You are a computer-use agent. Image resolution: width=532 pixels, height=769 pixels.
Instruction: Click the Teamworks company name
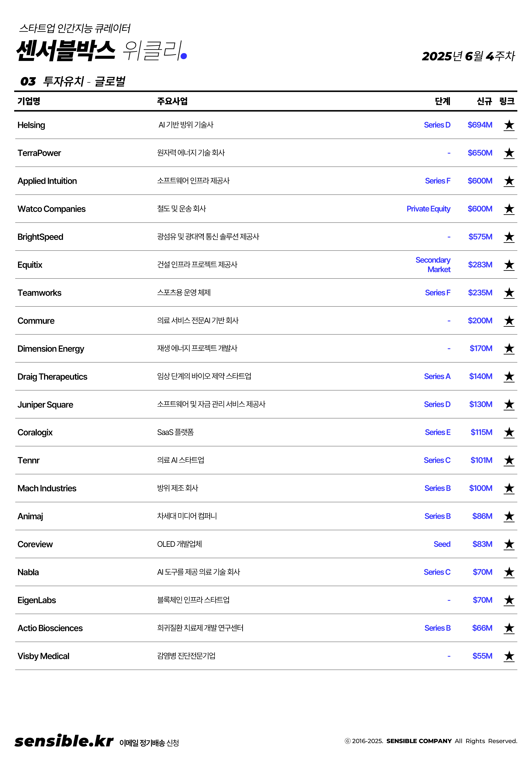[x=39, y=293]
